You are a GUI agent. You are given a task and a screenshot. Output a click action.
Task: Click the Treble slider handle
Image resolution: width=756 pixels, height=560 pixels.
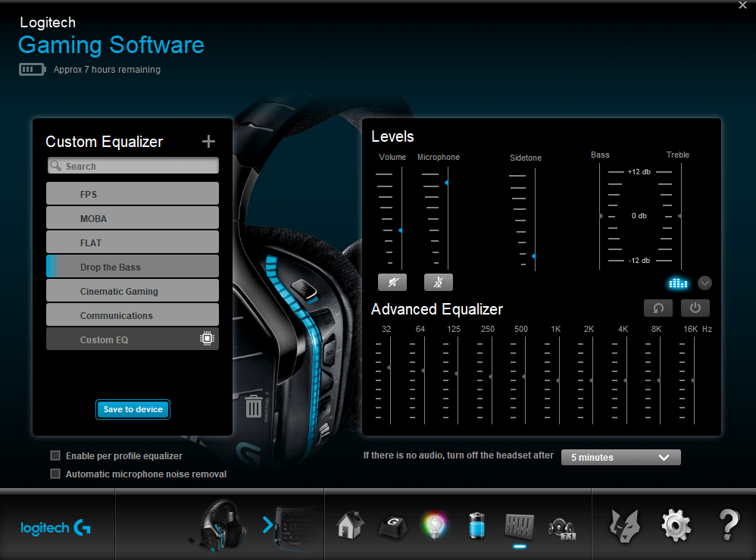[679, 216]
